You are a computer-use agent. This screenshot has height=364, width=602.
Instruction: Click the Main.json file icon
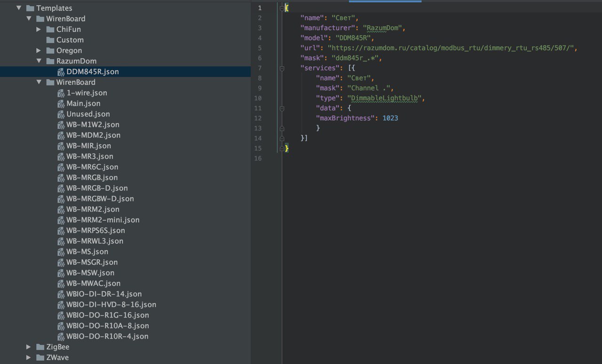pyautogui.click(x=61, y=103)
